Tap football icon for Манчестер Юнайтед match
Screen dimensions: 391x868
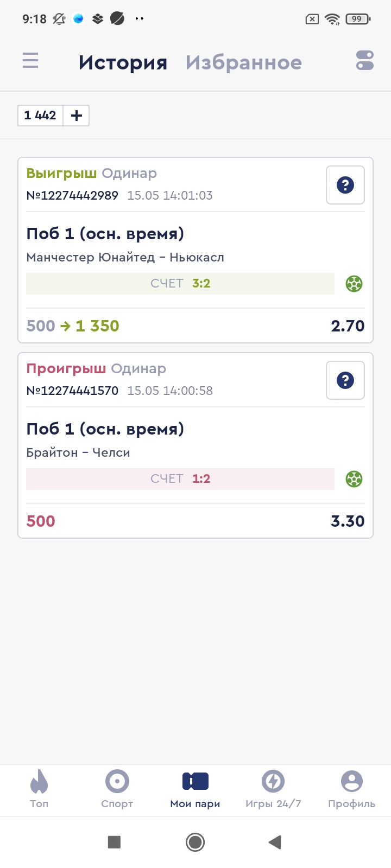[354, 284]
